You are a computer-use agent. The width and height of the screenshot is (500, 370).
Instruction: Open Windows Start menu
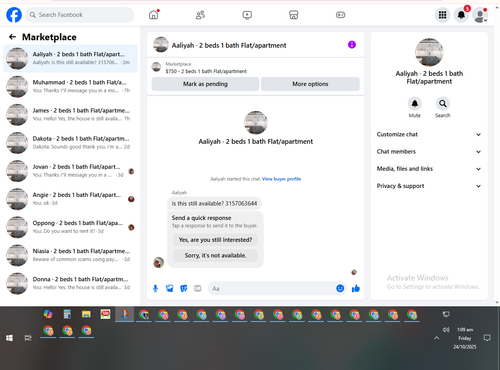tap(9, 338)
